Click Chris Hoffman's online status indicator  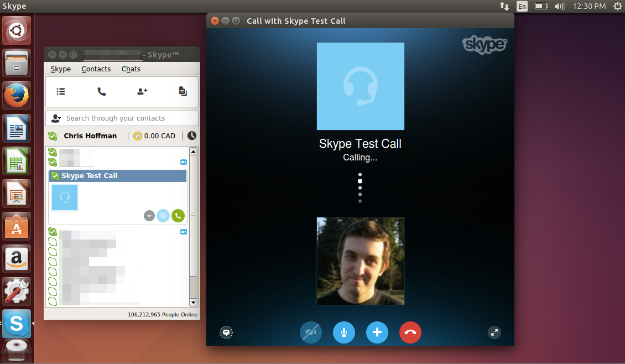52,136
